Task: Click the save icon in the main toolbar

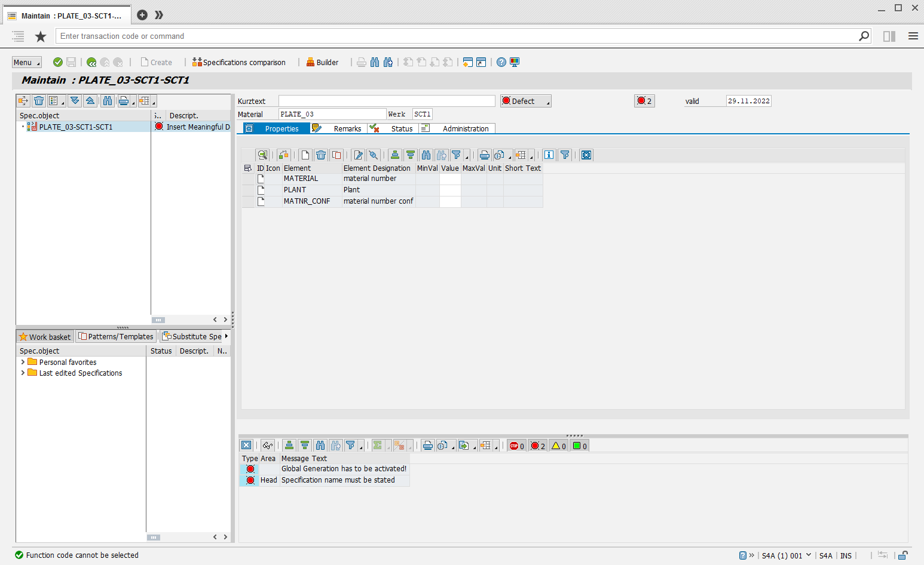Action: tap(71, 62)
